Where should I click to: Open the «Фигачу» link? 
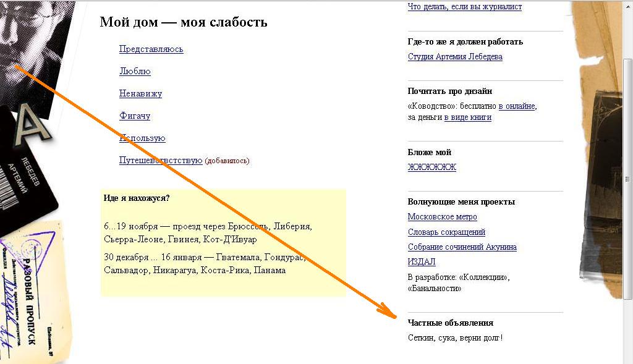pyautogui.click(x=134, y=116)
